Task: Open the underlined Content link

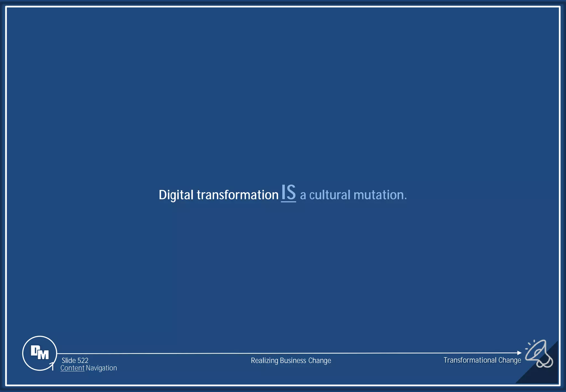Action: (72, 368)
